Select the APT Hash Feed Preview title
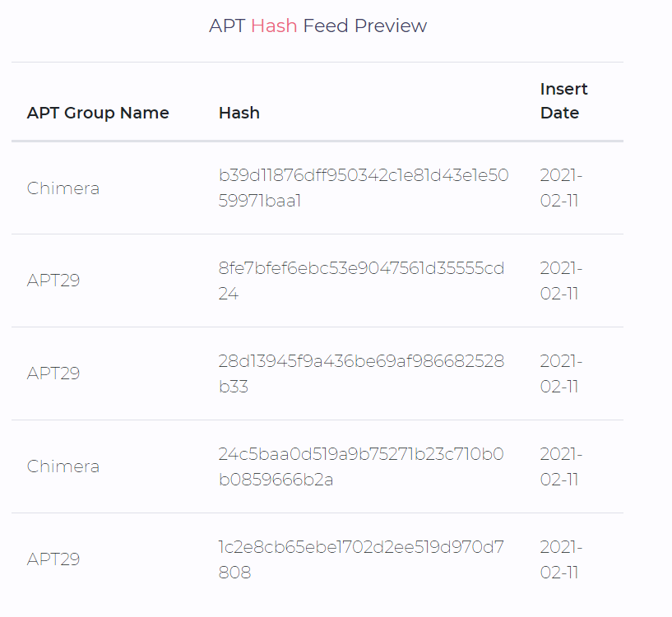The height and width of the screenshot is (617, 672). [x=317, y=26]
